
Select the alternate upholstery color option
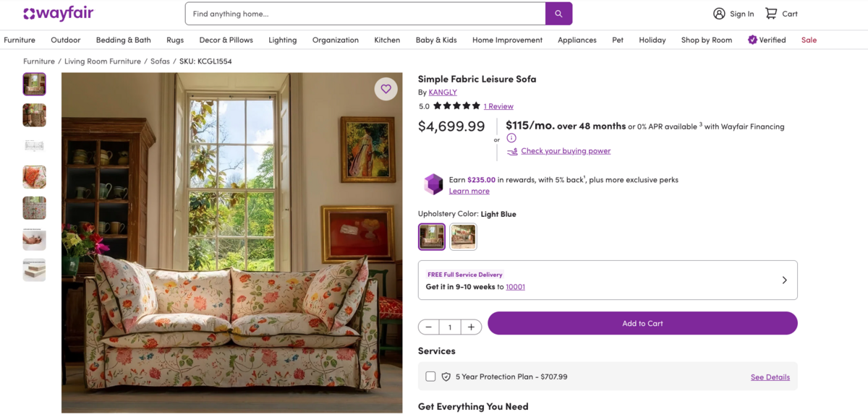coord(463,236)
